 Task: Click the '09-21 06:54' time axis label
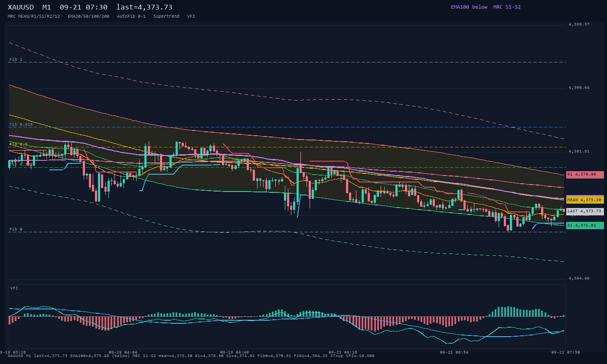pyautogui.click(x=454, y=352)
